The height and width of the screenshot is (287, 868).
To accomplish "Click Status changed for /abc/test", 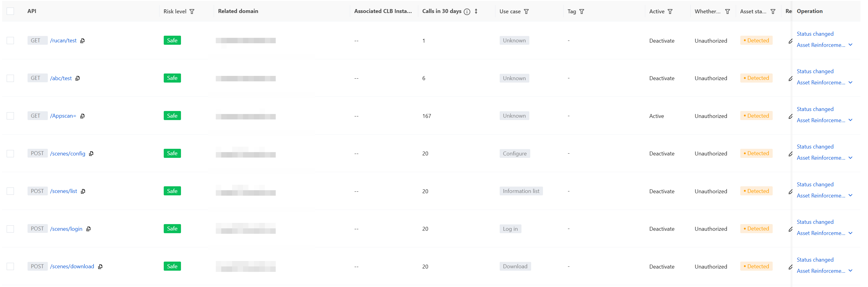I will tap(815, 71).
